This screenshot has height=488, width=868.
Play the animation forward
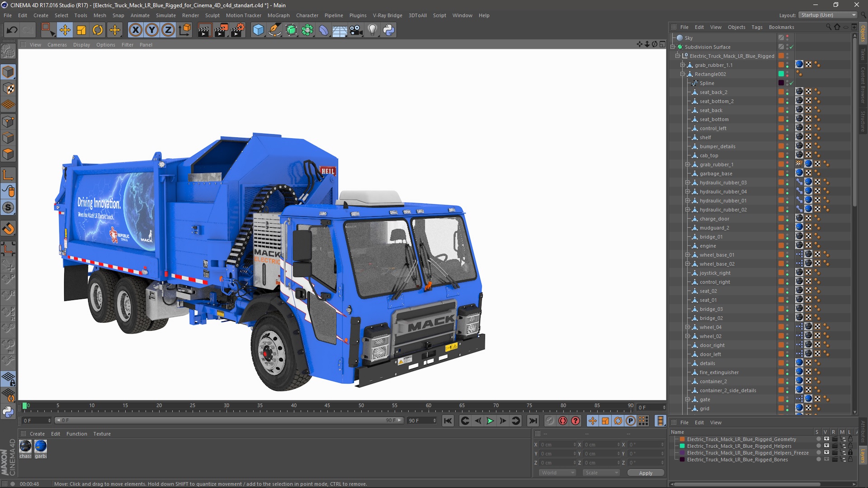490,421
